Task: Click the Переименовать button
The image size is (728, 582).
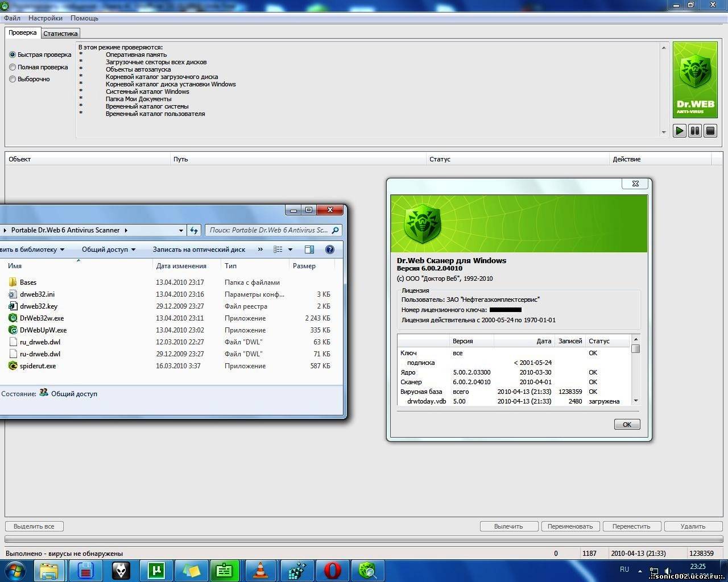Action: [570, 526]
